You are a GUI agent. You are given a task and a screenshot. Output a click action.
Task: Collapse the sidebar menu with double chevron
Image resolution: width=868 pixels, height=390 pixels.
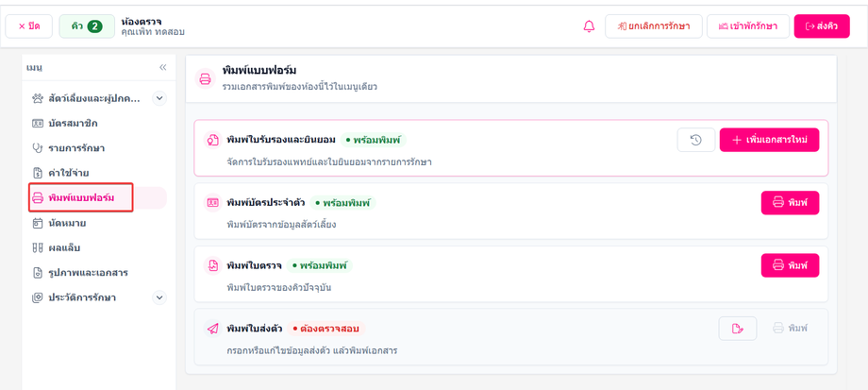coord(162,67)
